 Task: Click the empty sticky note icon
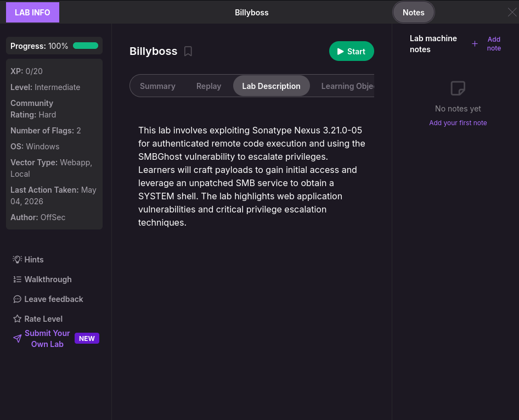coord(458,88)
